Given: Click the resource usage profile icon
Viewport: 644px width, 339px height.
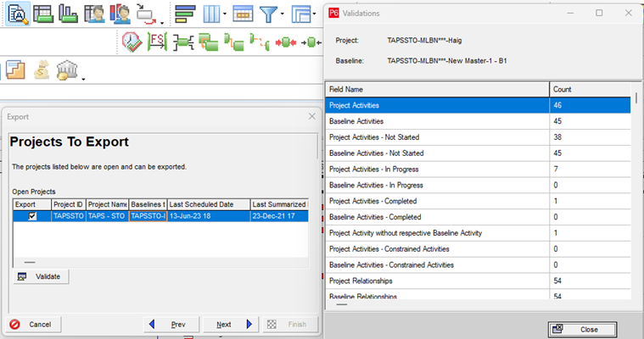Looking at the screenshot, I should click(x=70, y=14).
